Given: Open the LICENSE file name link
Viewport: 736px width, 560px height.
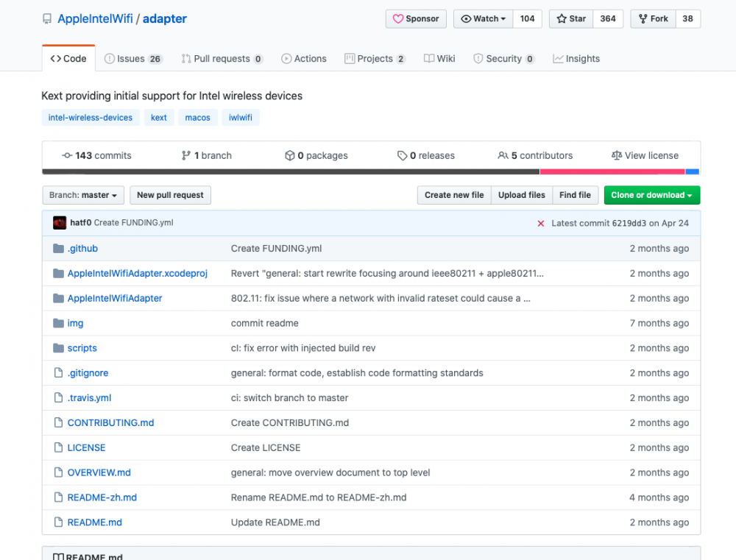Looking at the screenshot, I should click(x=86, y=447).
